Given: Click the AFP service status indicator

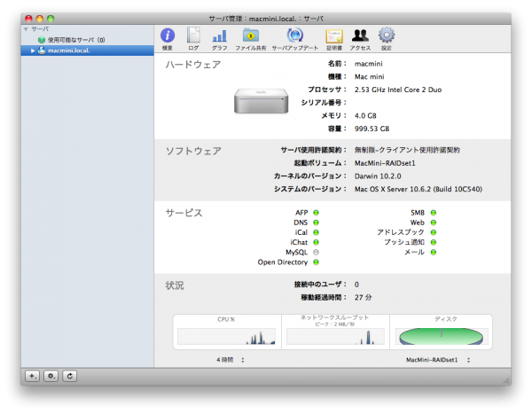Looking at the screenshot, I should tap(316, 213).
